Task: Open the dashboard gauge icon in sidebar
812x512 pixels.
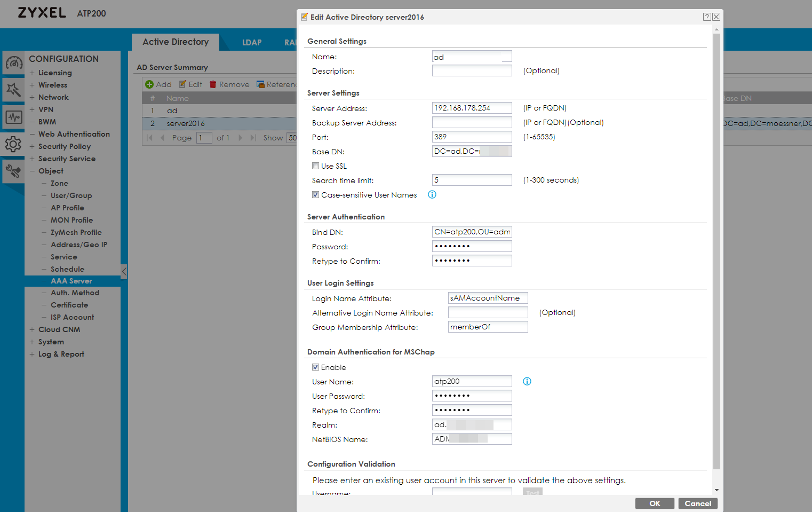Action: tap(14, 63)
